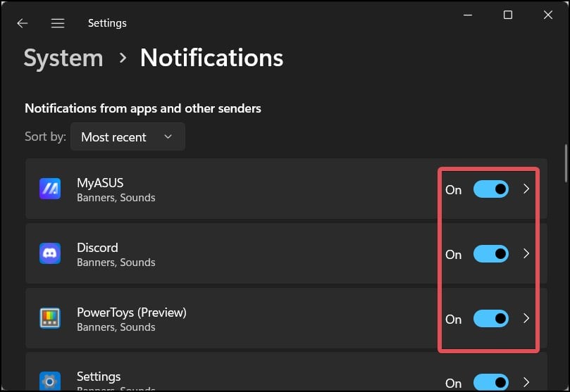Viewport: 570px width, 392px height.
Task: Click the Notifications breadcrumb title
Action: point(211,58)
